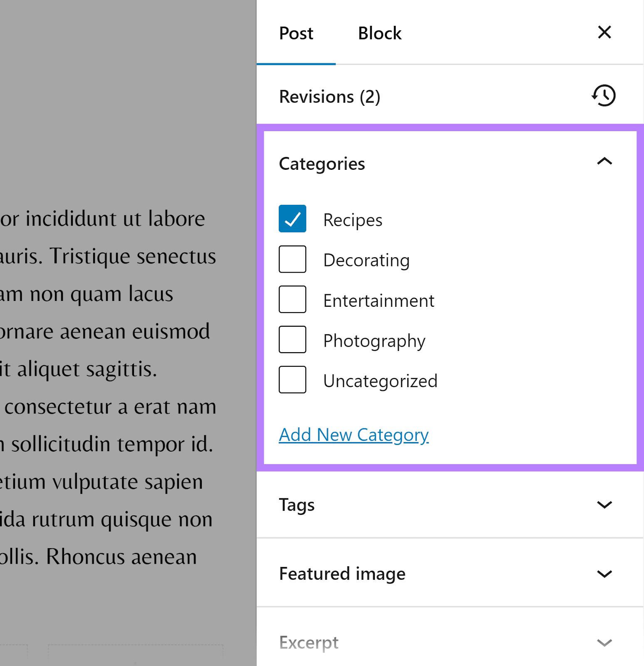Select the Post tab
The height and width of the screenshot is (666, 644).
tap(296, 33)
